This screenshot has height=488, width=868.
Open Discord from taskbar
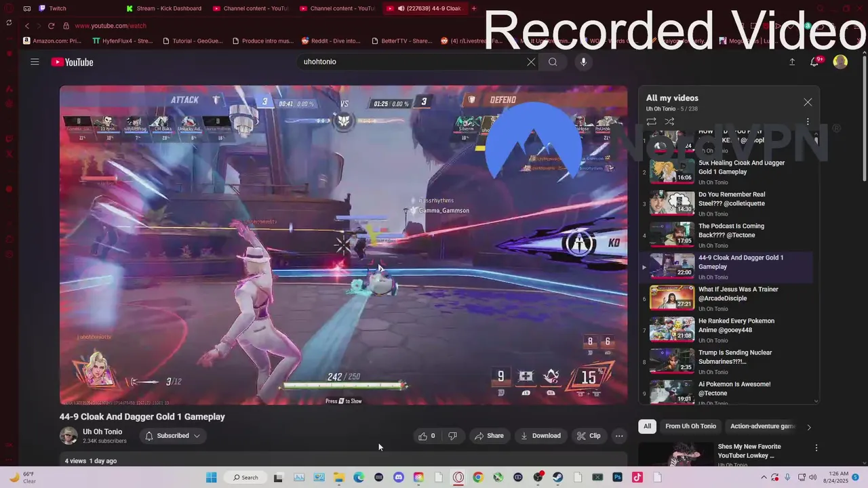coord(398,477)
